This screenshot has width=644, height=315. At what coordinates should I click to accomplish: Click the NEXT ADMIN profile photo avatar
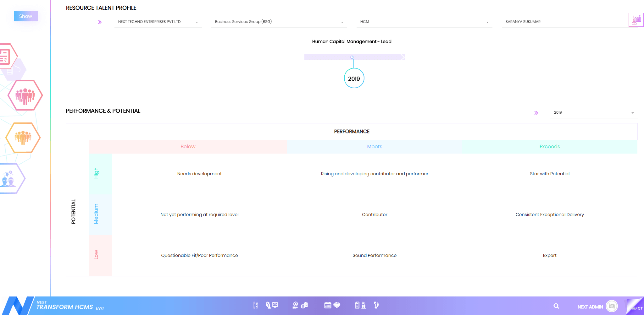coord(612,306)
